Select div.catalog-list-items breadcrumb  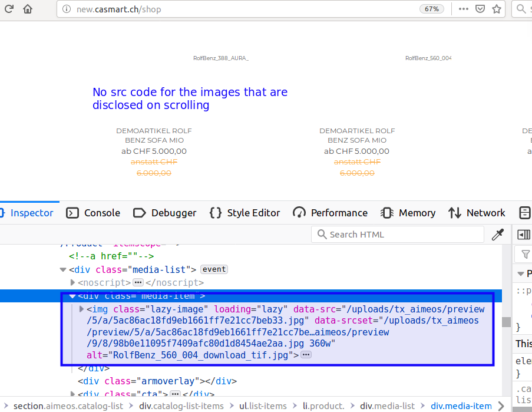pyautogui.click(x=181, y=406)
